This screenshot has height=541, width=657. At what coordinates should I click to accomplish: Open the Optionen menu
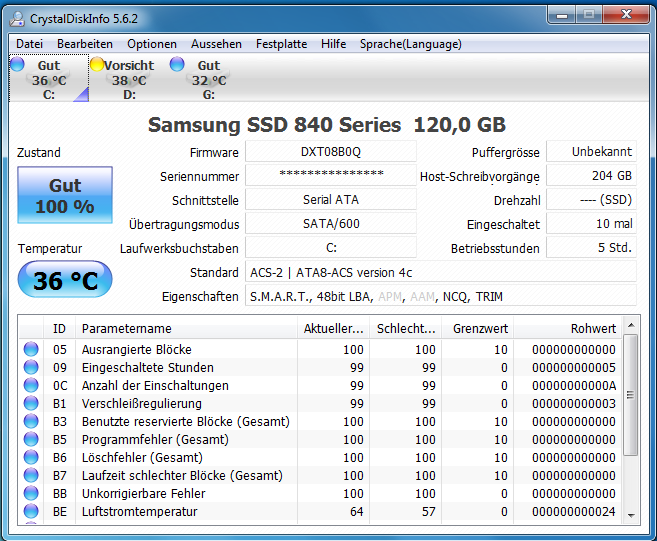point(152,44)
